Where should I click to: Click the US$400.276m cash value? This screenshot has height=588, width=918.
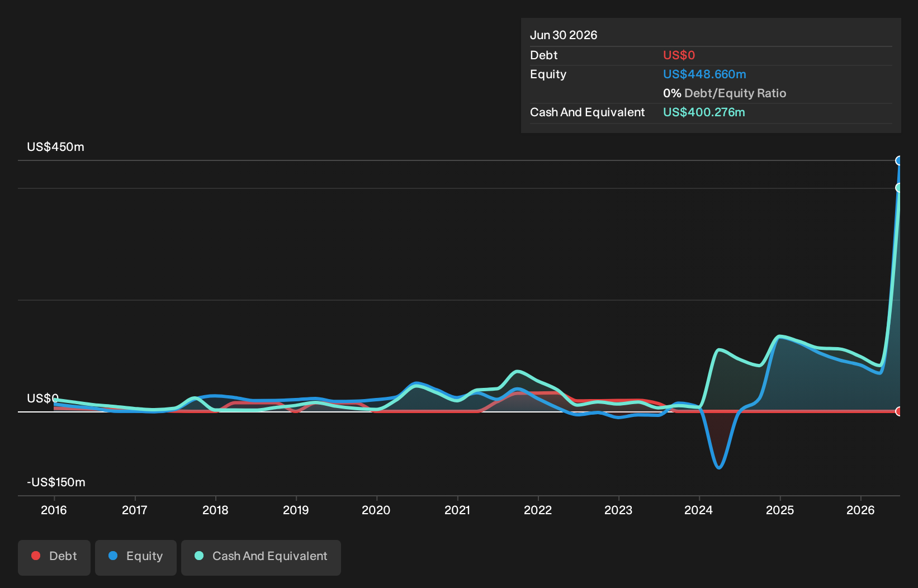[704, 112]
